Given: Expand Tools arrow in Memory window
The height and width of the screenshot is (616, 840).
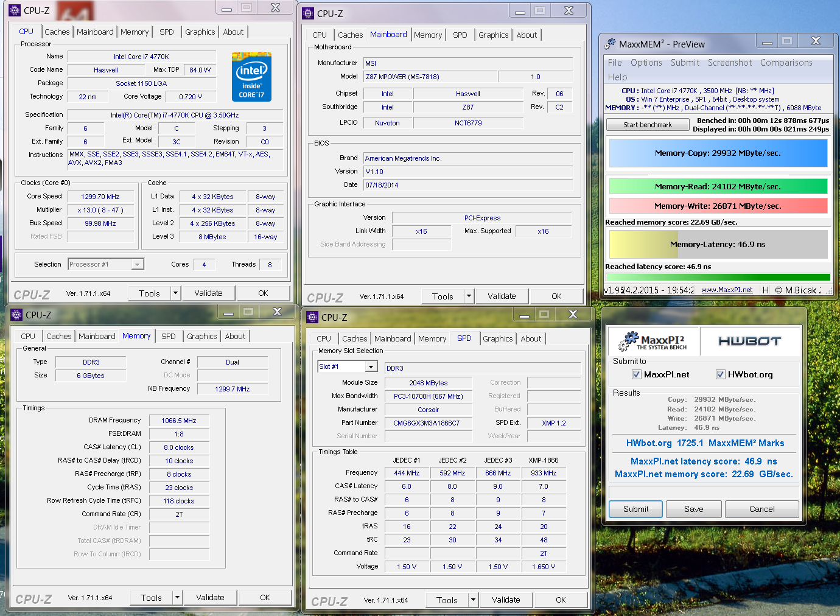Looking at the screenshot, I should click(177, 597).
